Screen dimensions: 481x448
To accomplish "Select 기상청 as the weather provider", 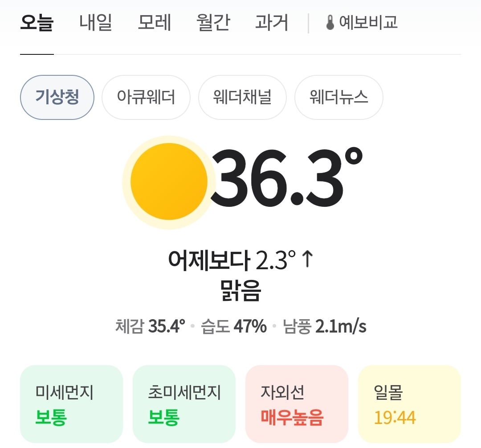I will pos(57,97).
